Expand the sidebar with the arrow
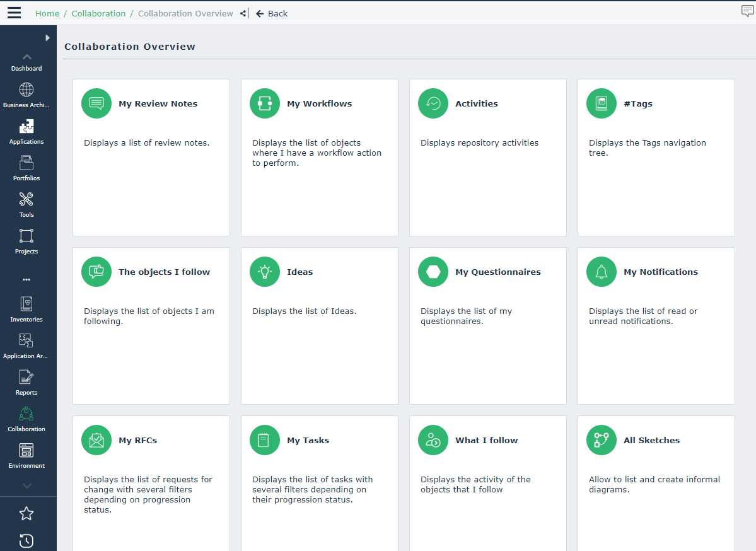Screen dimensions: 756x551 pyautogui.click(x=47, y=38)
